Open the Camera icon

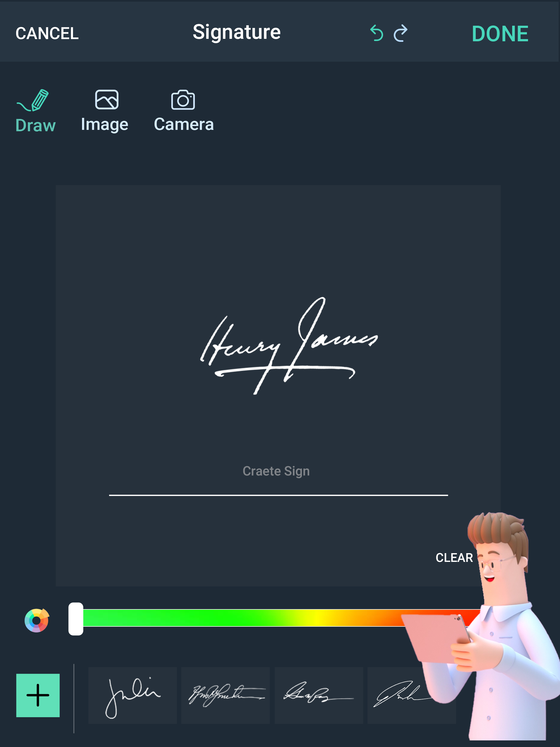pyautogui.click(x=183, y=100)
